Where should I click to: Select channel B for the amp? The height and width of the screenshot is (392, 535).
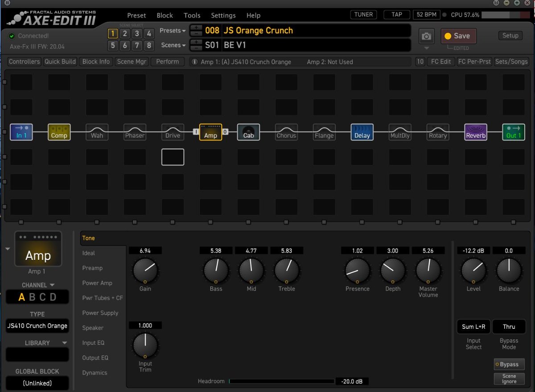point(32,297)
